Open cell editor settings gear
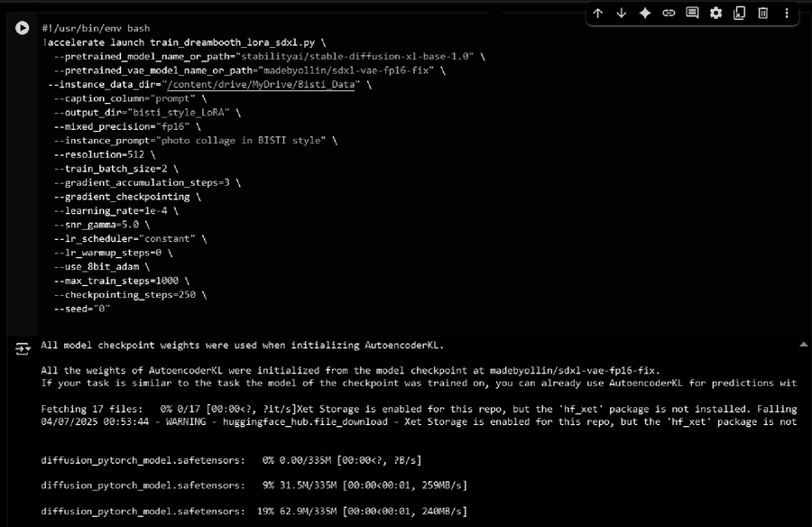 point(715,14)
